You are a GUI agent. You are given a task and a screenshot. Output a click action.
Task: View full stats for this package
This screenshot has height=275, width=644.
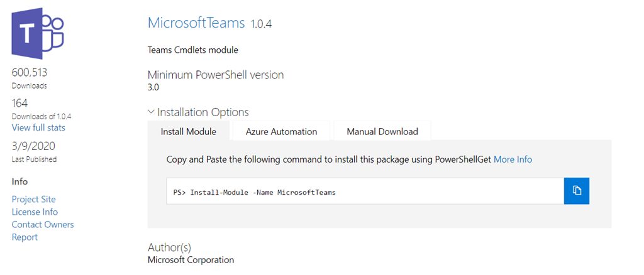pos(38,128)
